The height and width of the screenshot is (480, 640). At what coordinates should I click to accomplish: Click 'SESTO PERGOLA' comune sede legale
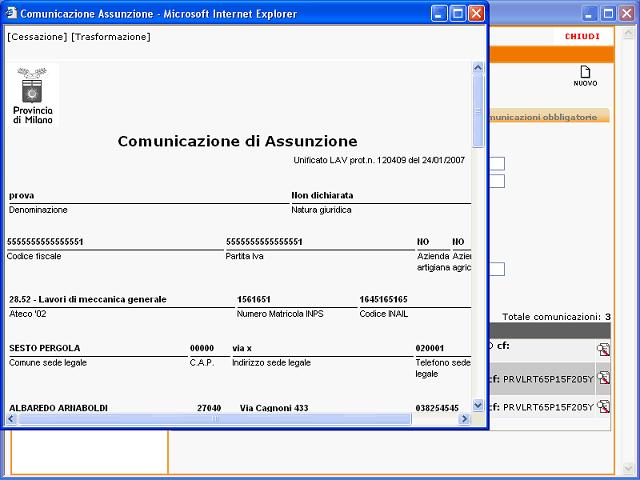tap(44, 348)
